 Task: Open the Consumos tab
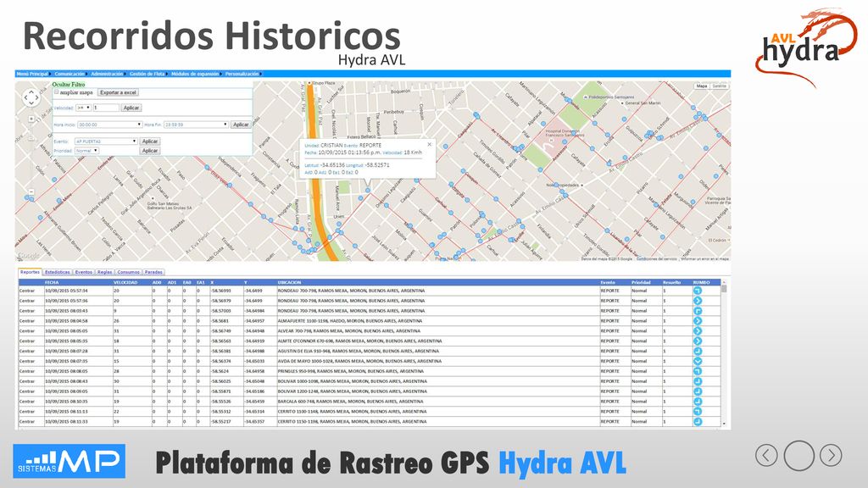click(129, 272)
